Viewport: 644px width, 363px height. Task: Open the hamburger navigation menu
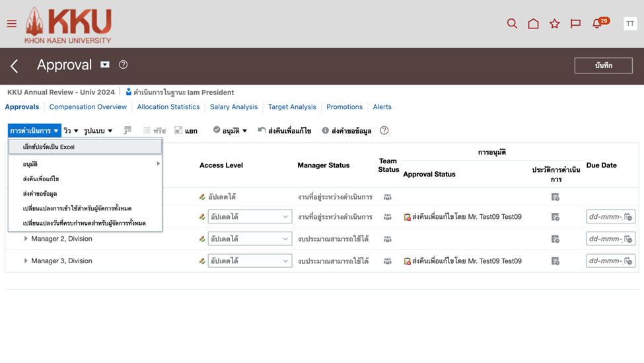pos(12,24)
